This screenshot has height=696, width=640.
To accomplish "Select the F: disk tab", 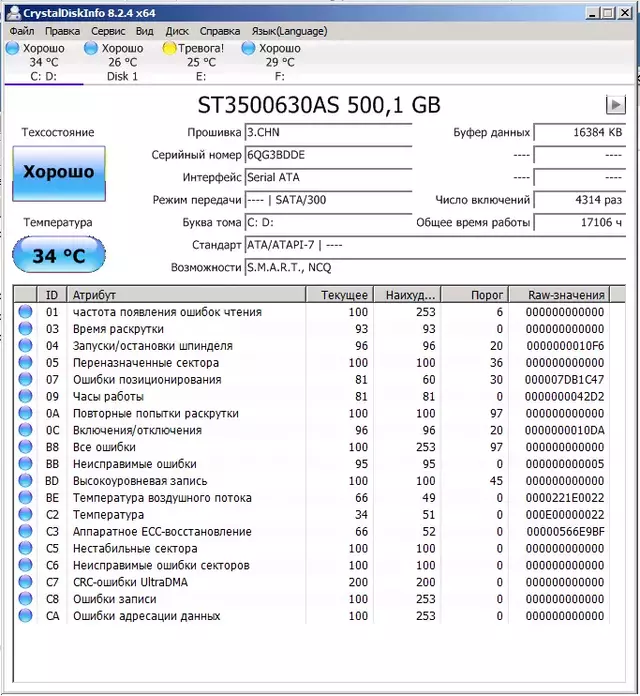I will pos(279,62).
